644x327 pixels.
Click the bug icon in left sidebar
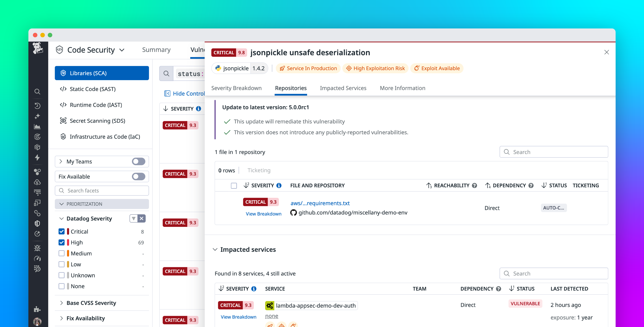click(x=37, y=248)
